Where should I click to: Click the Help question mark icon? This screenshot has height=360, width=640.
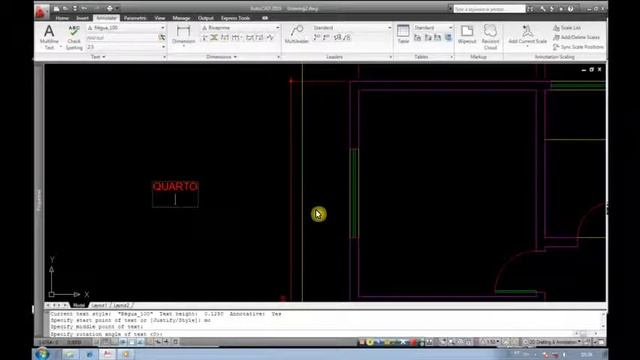click(x=571, y=9)
